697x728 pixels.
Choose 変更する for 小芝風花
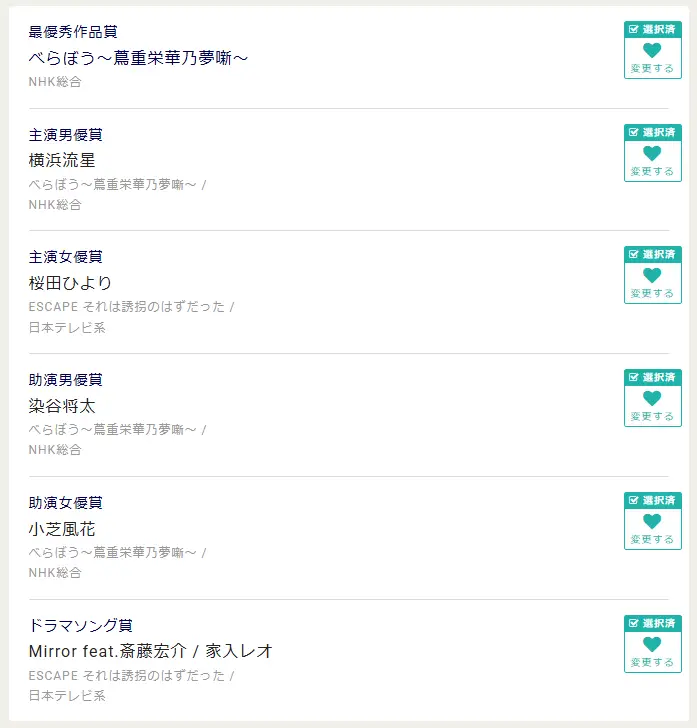[652, 540]
